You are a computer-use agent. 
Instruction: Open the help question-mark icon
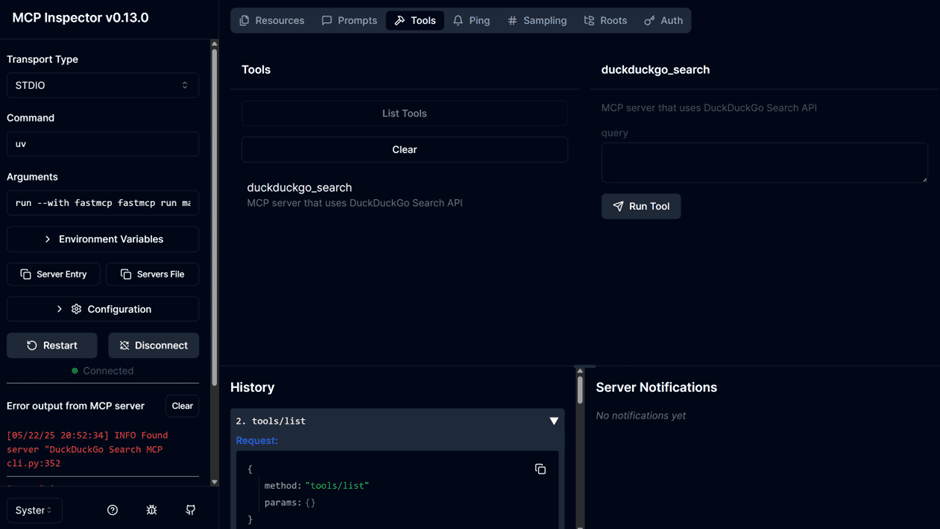click(x=112, y=510)
